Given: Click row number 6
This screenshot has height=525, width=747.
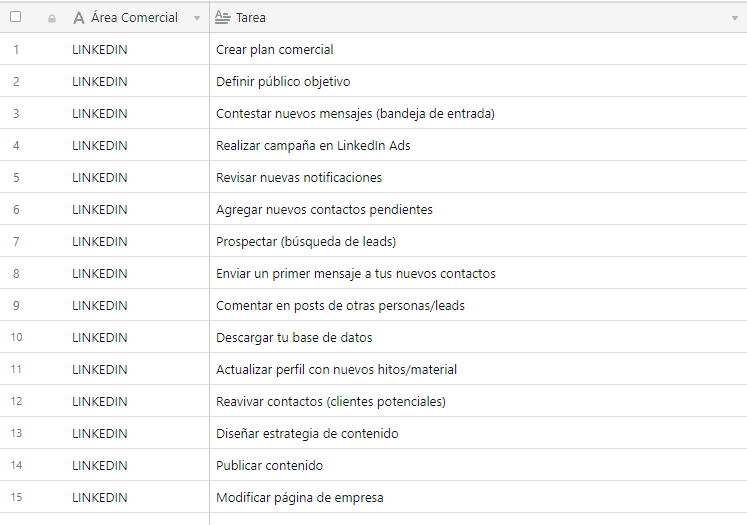Looking at the screenshot, I should [16, 209].
